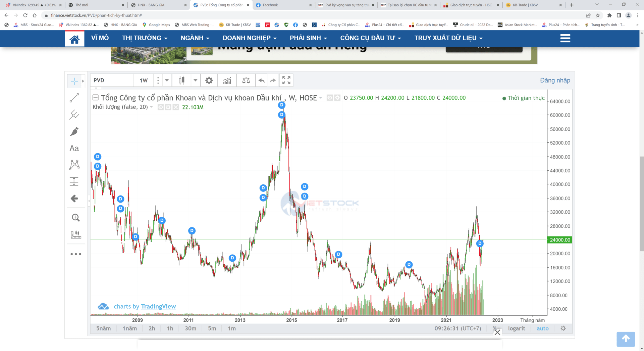The height and width of the screenshot is (351, 644).
Task: Switch to the VNIndex 1299.49 tab
Action: [34, 5]
